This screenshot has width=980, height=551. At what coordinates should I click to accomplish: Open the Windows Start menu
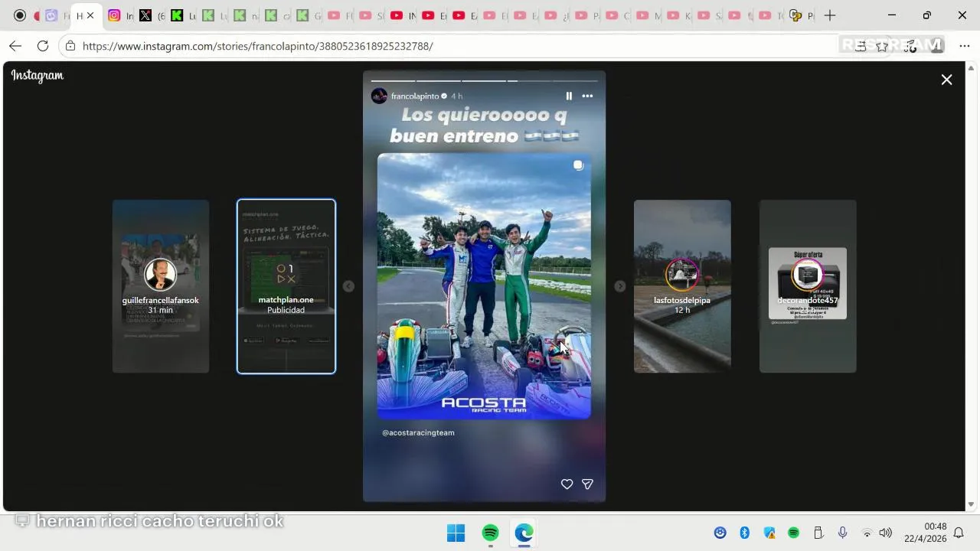pos(456,533)
